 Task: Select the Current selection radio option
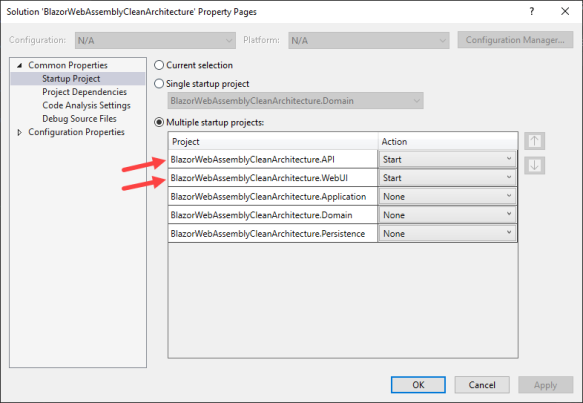(x=159, y=65)
